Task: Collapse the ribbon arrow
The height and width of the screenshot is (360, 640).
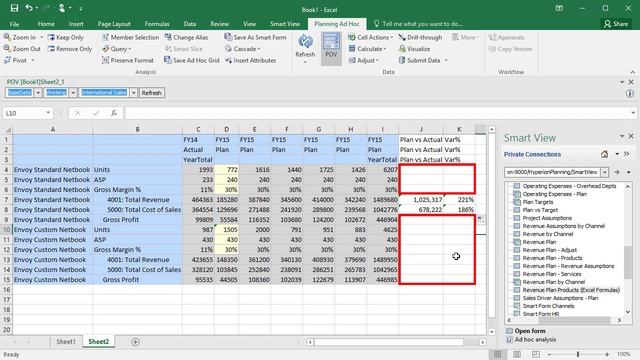Action: click(x=633, y=72)
